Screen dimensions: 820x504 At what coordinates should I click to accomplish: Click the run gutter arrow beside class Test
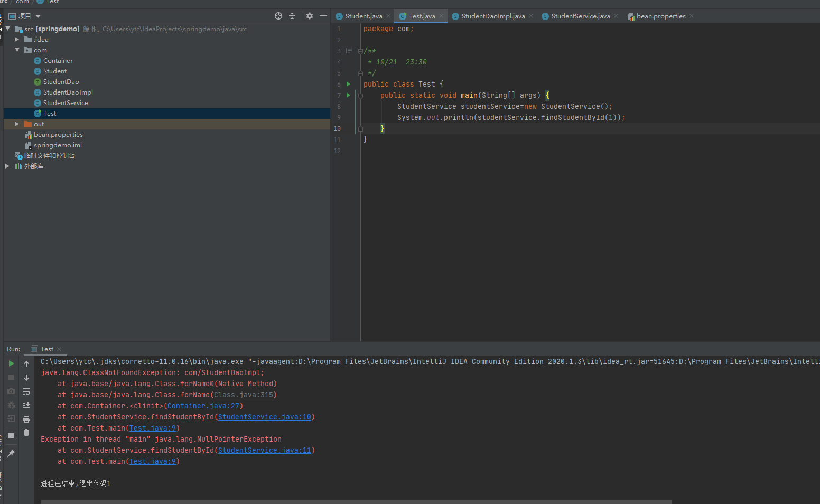[x=348, y=84]
